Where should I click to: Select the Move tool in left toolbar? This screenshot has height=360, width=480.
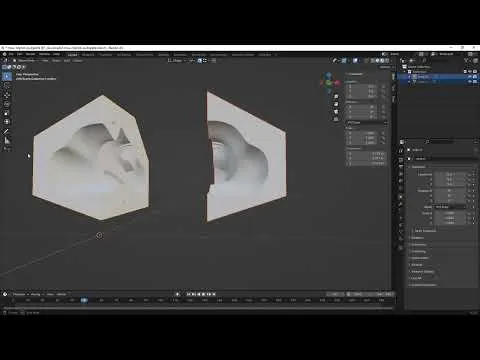[7, 95]
